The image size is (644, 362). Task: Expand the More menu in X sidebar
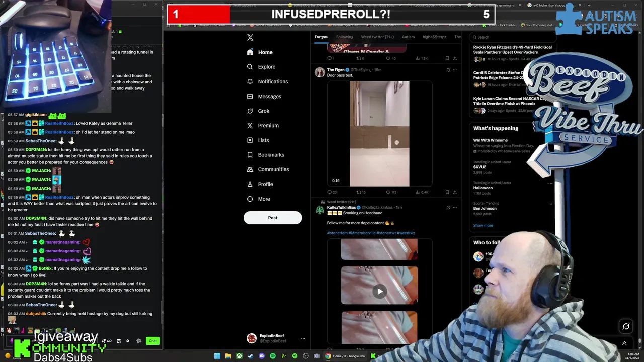tap(258, 199)
